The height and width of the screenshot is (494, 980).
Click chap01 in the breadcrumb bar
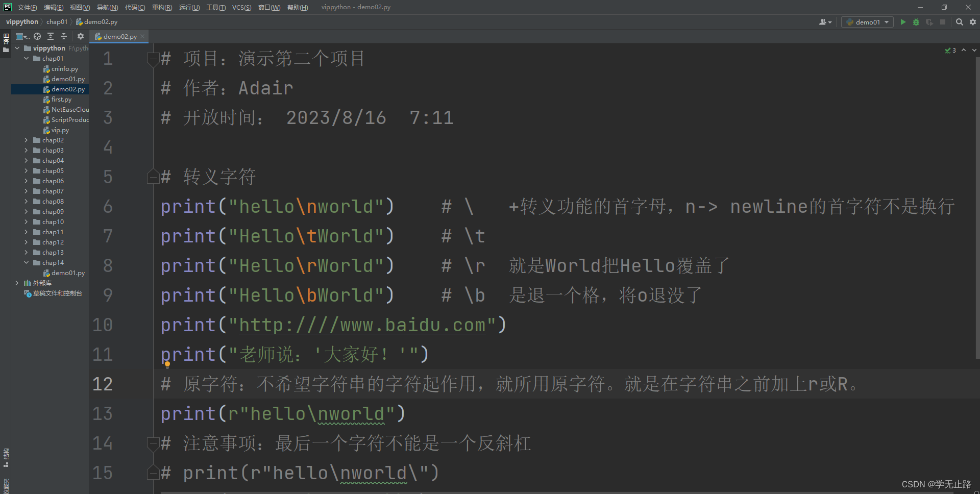pyautogui.click(x=57, y=22)
